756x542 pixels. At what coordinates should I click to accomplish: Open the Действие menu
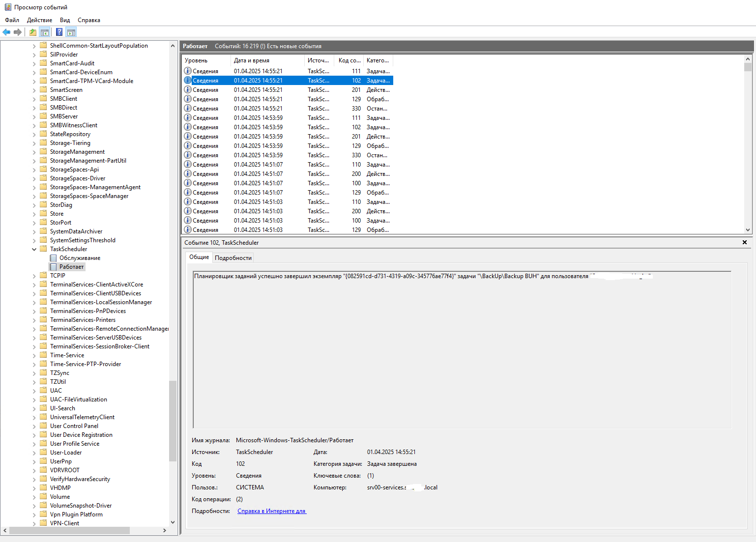point(39,20)
